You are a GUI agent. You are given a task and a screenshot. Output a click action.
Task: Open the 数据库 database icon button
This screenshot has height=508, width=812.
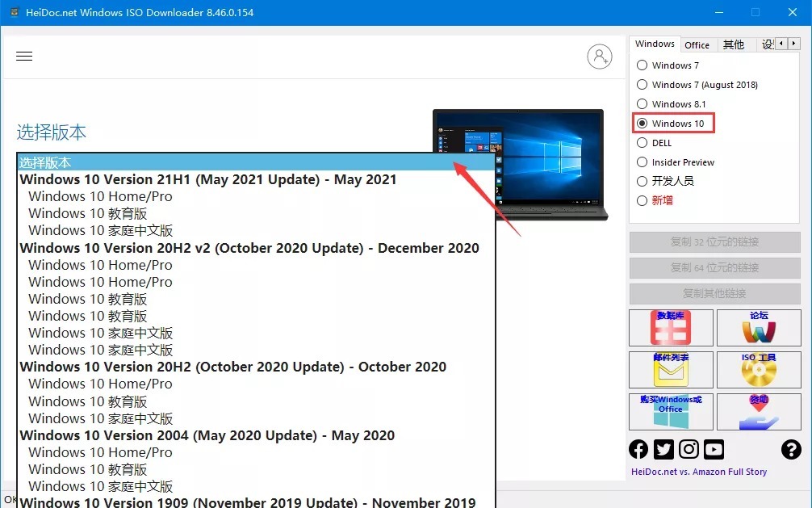coord(671,328)
